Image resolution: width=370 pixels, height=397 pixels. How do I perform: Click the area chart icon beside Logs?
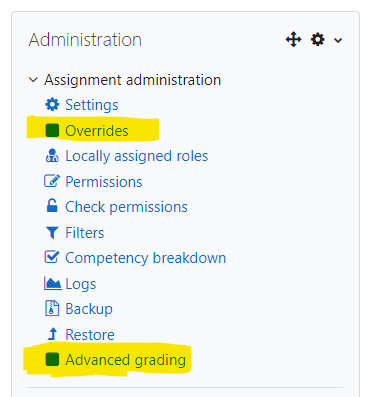(x=53, y=283)
